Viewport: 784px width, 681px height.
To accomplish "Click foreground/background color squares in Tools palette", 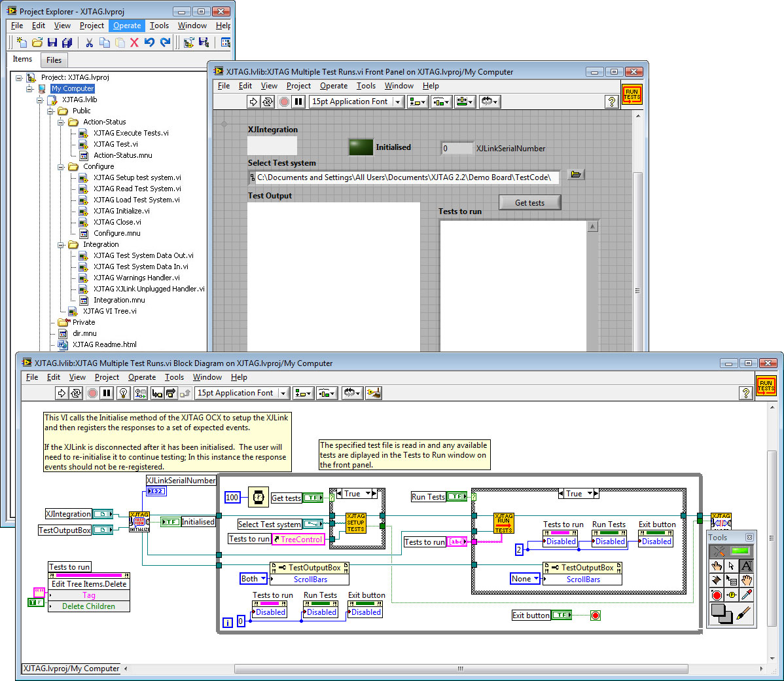I will (x=721, y=614).
